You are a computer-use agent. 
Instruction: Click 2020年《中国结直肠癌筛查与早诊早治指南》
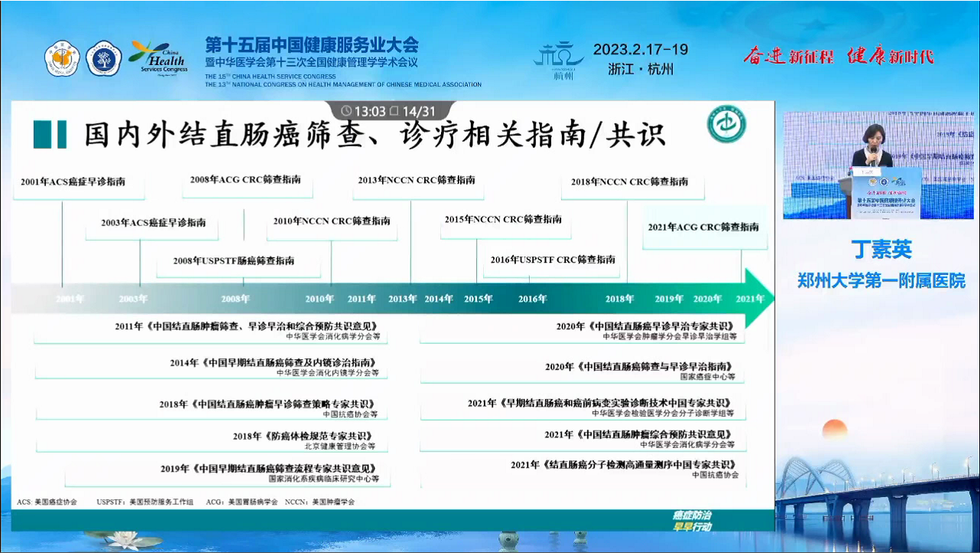point(640,367)
